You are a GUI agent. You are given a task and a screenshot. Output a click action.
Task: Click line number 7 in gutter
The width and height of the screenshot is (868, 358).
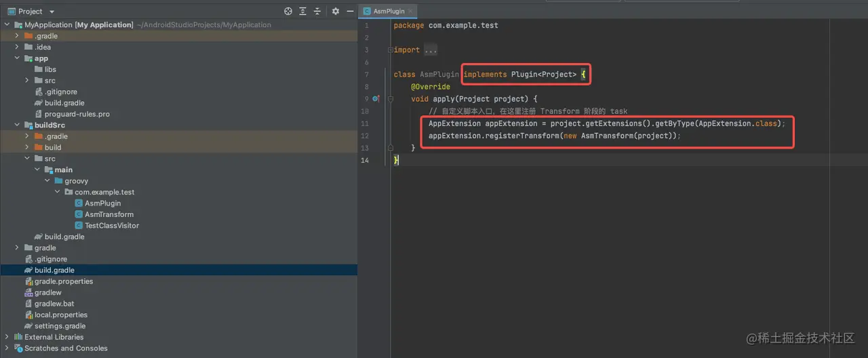(366, 75)
